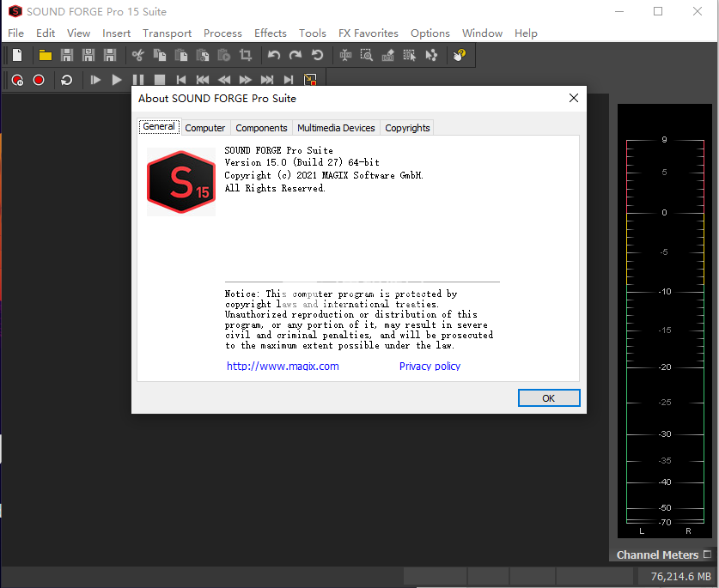Viewport: 719px width, 588px height.
Task: Click the Pause button
Action: click(x=137, y=80)
